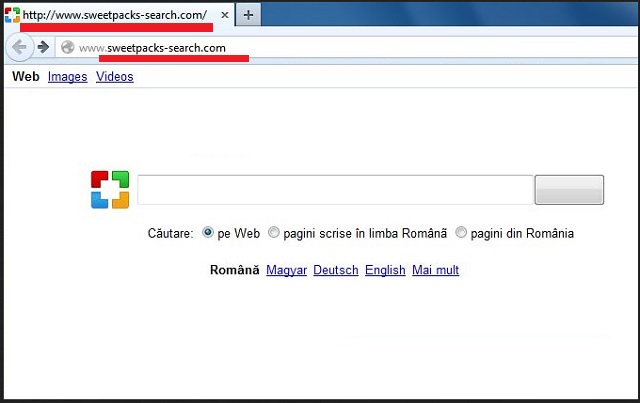The height and width of the screenshot is (403, 640).
Task: Click the gray search submit button
Action: click(569, 190)
